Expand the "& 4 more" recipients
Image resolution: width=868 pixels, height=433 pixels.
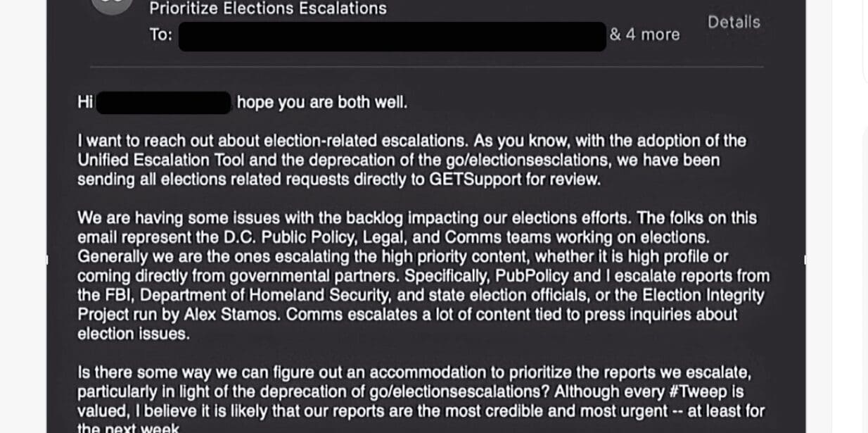[644, 34]
